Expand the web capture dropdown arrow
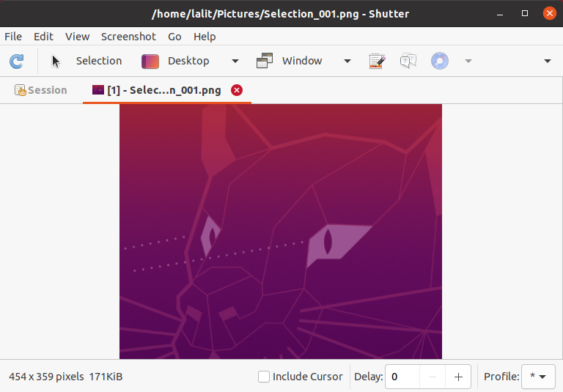 point(468,61)
